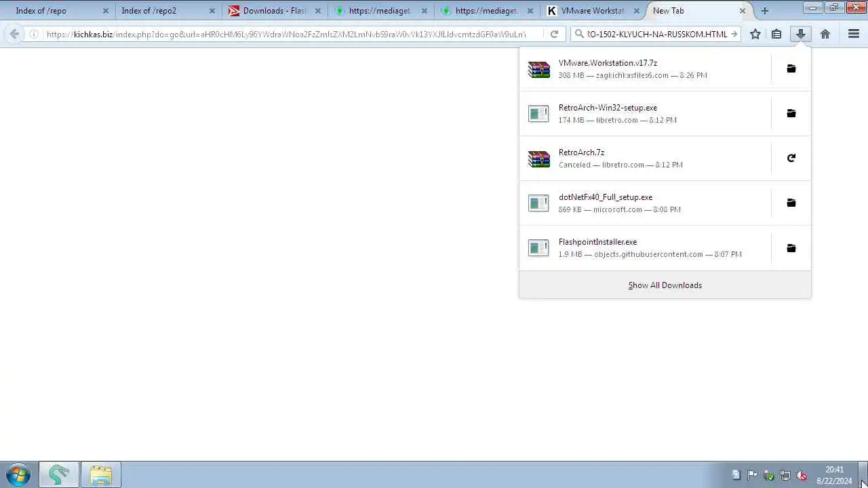The width and height of the screenshot is (868, 488).
Task: Open the hamburger menu
Action: click(854, 34)
